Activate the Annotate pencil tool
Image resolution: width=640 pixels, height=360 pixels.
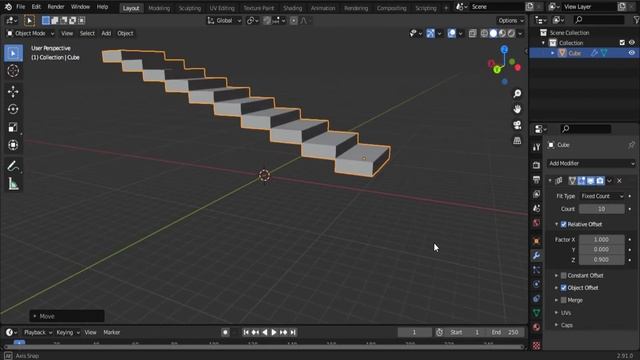pos(13,166)
